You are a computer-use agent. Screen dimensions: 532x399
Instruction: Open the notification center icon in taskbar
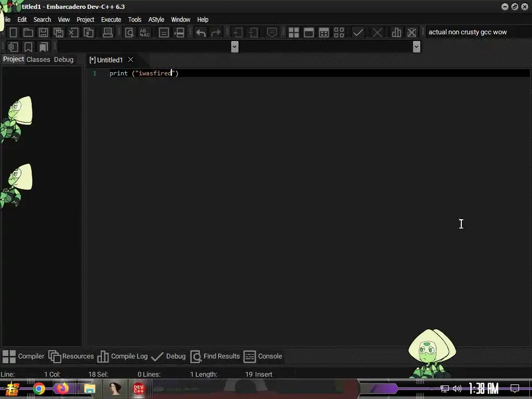click(x=515, y=389)
